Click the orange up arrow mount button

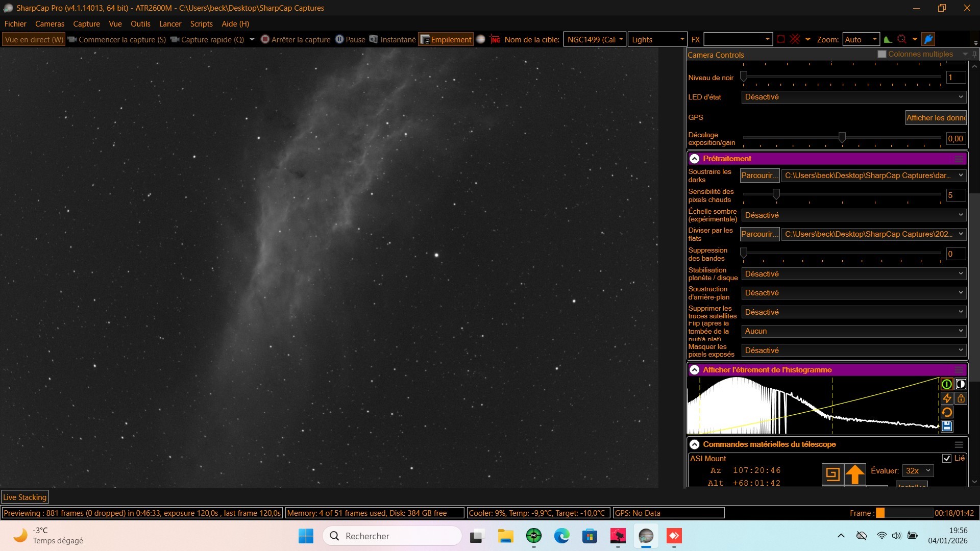(x=855, y=474)
